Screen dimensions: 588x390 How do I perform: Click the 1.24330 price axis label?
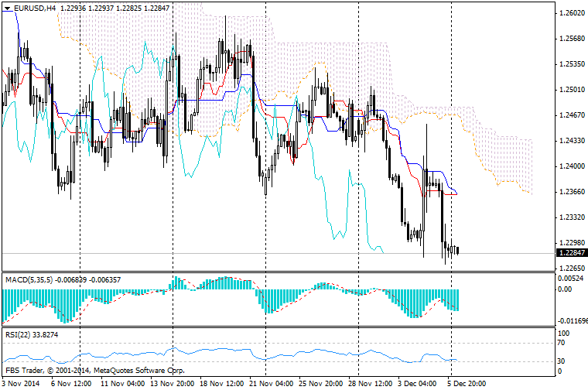click(572, 141)
